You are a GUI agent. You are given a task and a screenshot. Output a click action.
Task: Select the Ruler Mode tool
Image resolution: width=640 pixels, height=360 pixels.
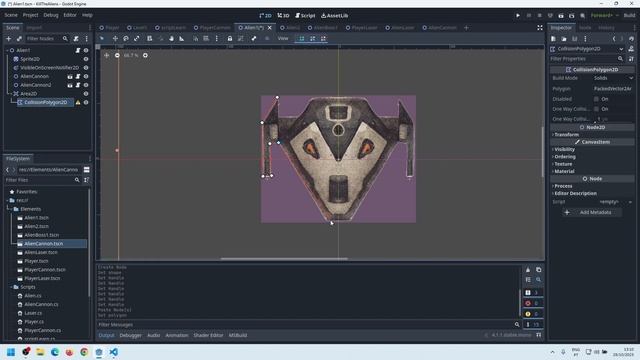182,38
